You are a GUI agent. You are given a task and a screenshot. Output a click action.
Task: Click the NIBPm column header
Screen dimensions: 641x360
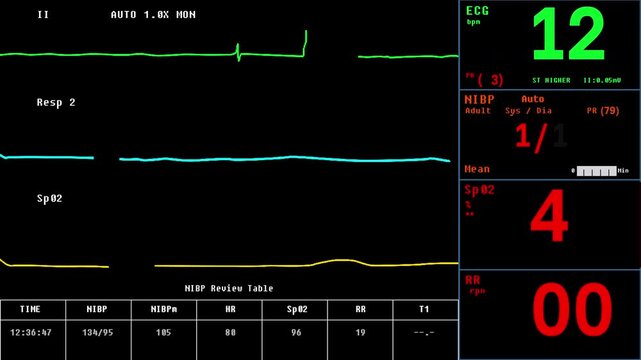[x=164, y=309]
